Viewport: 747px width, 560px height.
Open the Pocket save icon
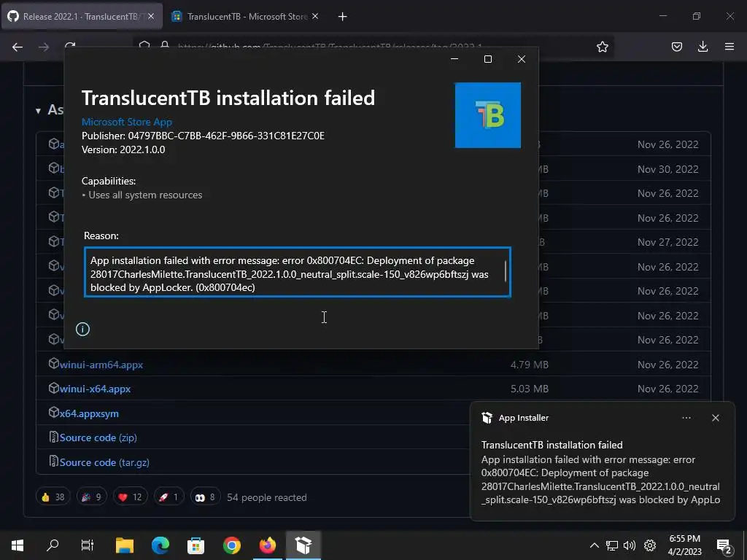point(676,47)
